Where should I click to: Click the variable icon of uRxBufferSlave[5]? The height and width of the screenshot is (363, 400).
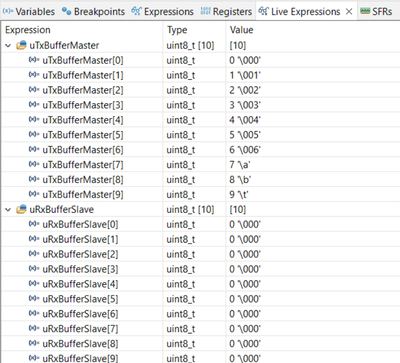(34, 299)
